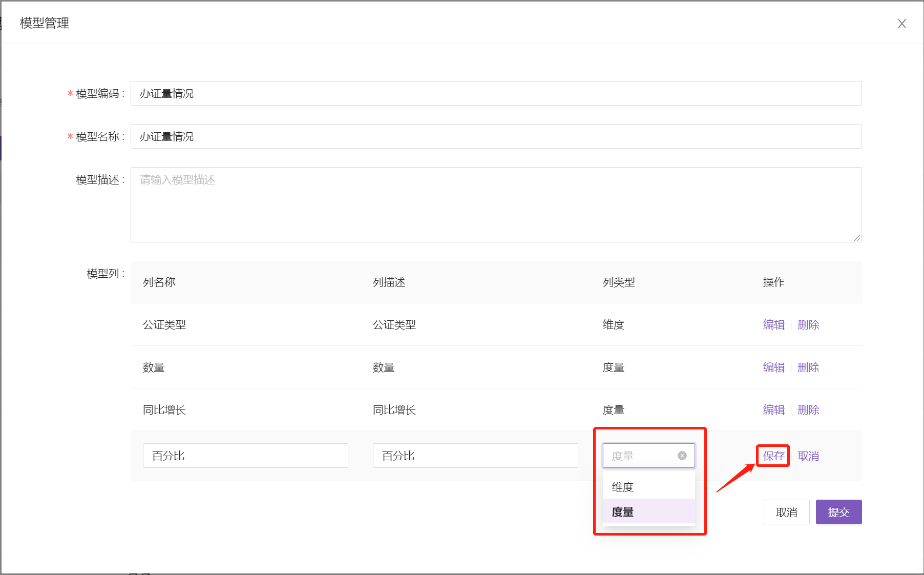Edit the 数量 row
Viewport: 924px width, 575px height.
pos(773,367)
